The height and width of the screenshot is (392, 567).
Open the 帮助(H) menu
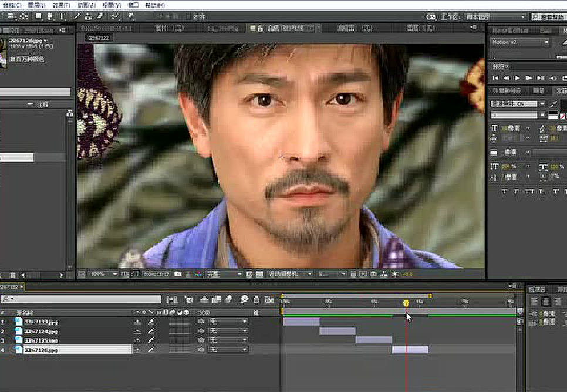click(155, 5)
